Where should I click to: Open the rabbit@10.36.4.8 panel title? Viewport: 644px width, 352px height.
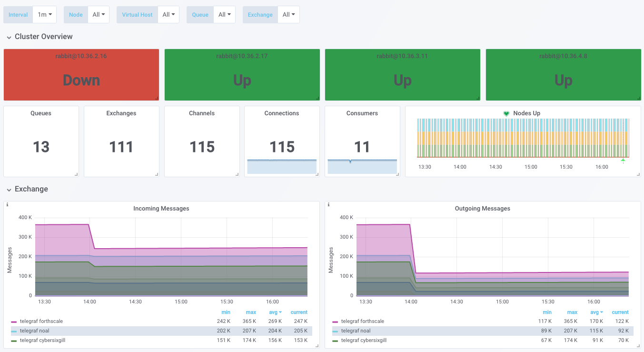pyautogui.click(x=563, y=56)
